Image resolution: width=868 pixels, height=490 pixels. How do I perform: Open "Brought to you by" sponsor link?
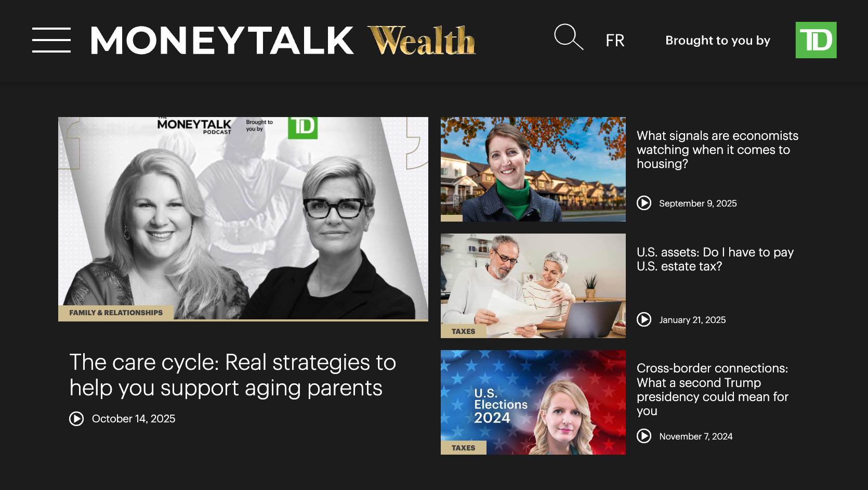click(x=718, y=41)
